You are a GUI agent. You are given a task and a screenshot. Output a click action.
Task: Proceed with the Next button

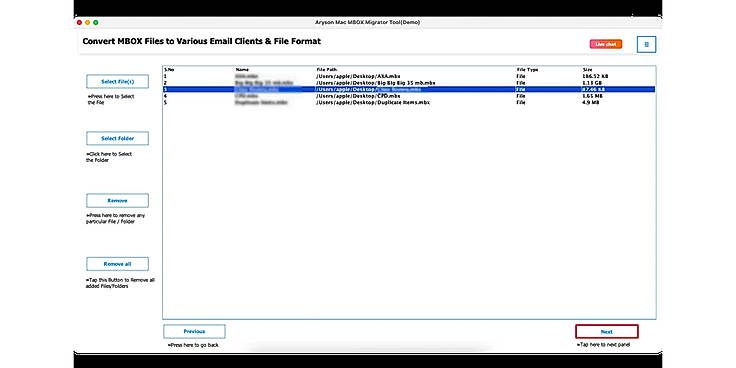[x=606, y=331]
